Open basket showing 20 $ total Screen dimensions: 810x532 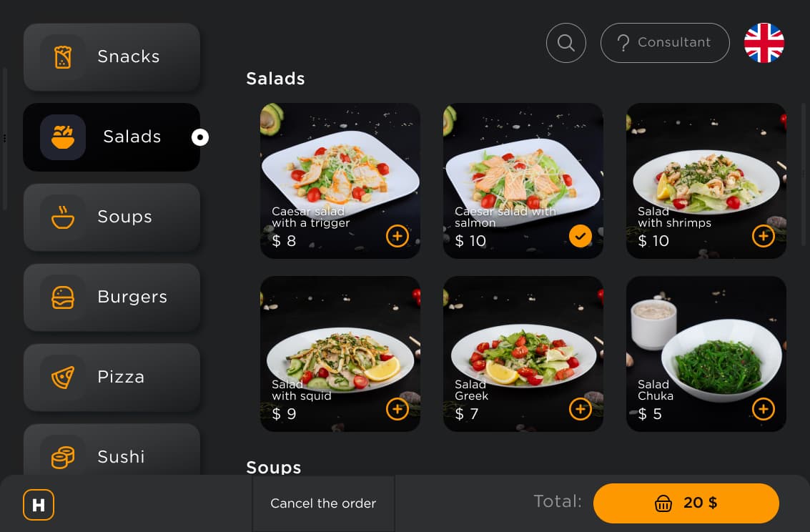point(686,503)
